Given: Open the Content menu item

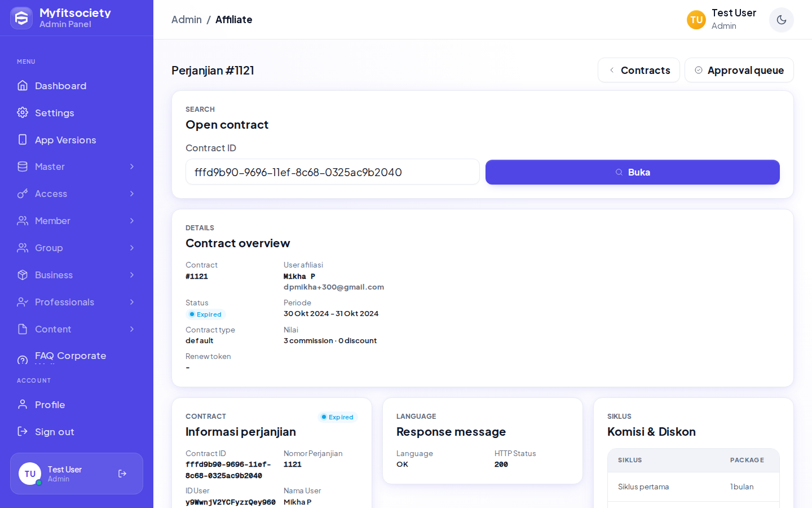Looking at the screenshot, I should point(77,329).
